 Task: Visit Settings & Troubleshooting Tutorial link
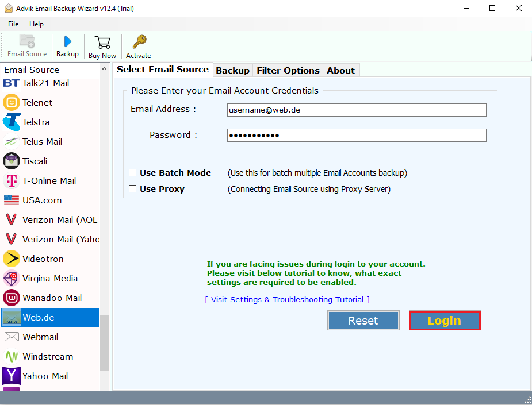pyautogui.click(x=288, y=300)
